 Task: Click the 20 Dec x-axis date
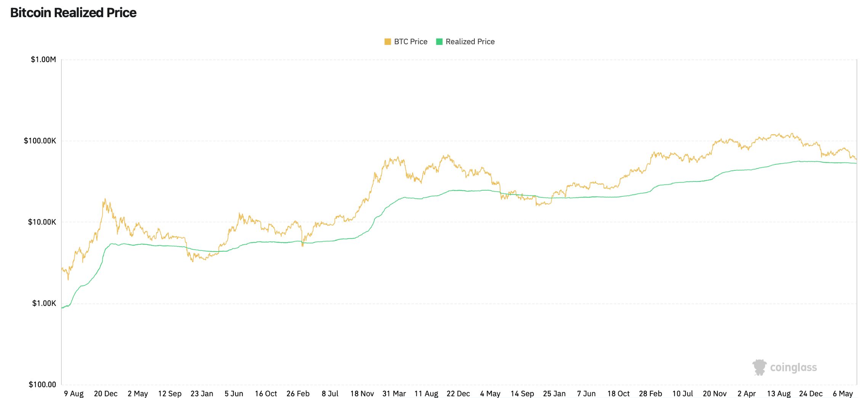coord(106,393)
